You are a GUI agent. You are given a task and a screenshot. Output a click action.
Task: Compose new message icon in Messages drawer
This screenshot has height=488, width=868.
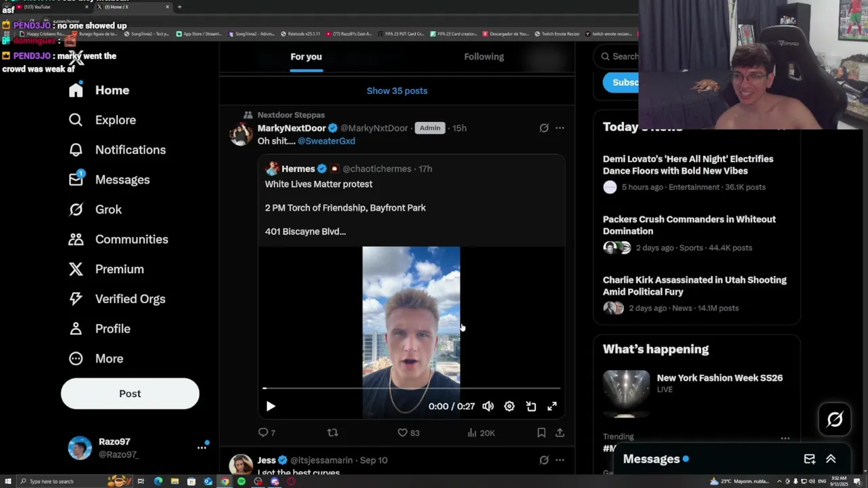point(810,460)
